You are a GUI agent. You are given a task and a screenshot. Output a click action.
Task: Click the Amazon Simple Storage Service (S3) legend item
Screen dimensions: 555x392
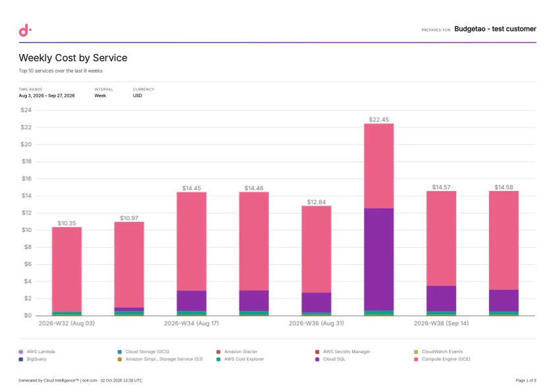[x=160, y=359]
